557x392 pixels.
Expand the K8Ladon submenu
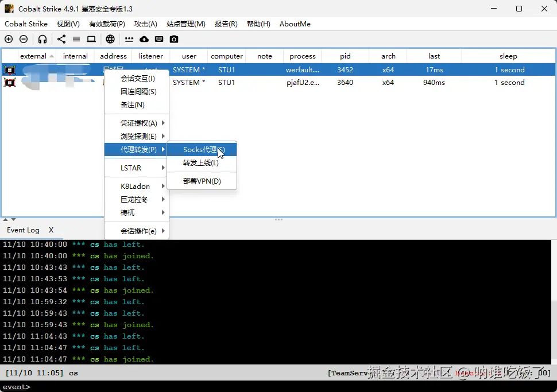coord(137,186)
